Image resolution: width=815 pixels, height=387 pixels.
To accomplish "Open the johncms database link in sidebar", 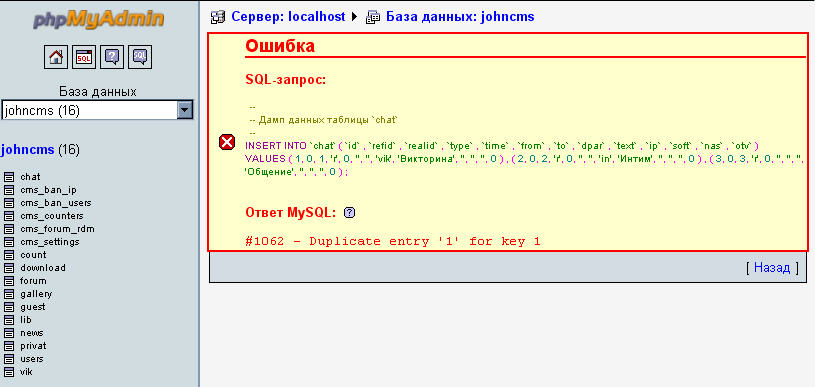I will pyautogui.click(x=28, y=150).
